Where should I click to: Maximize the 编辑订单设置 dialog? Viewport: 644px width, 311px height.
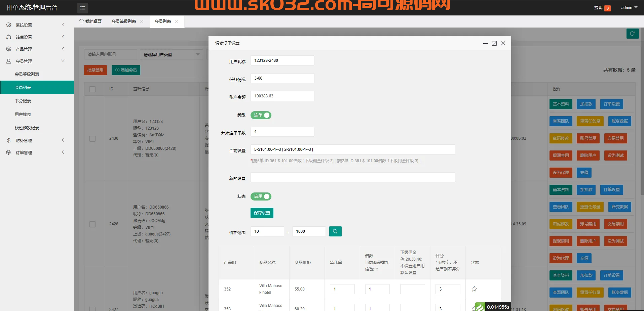494,43
